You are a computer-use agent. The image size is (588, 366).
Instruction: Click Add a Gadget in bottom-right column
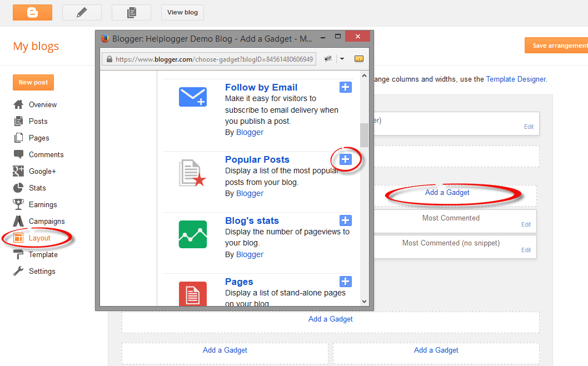point(436,350)
